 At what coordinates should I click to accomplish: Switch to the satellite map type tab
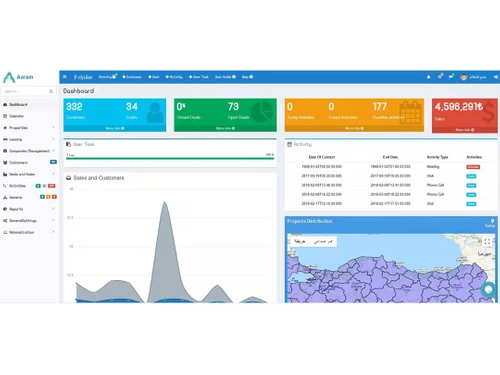click(323, 241)
